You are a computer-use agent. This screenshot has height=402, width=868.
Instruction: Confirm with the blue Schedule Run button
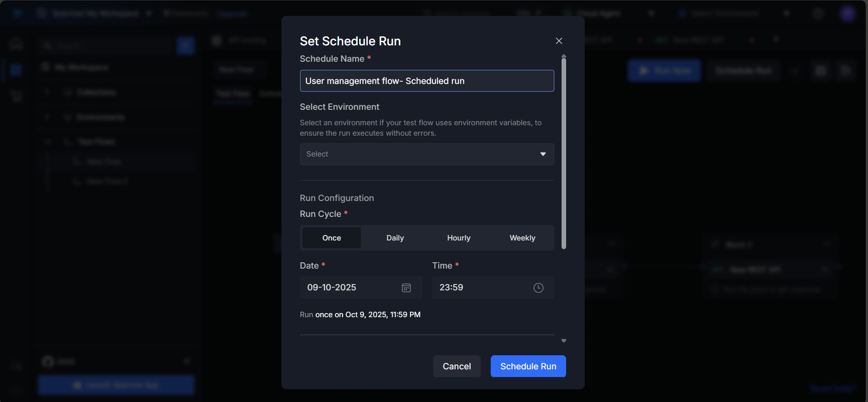[528, 366]
